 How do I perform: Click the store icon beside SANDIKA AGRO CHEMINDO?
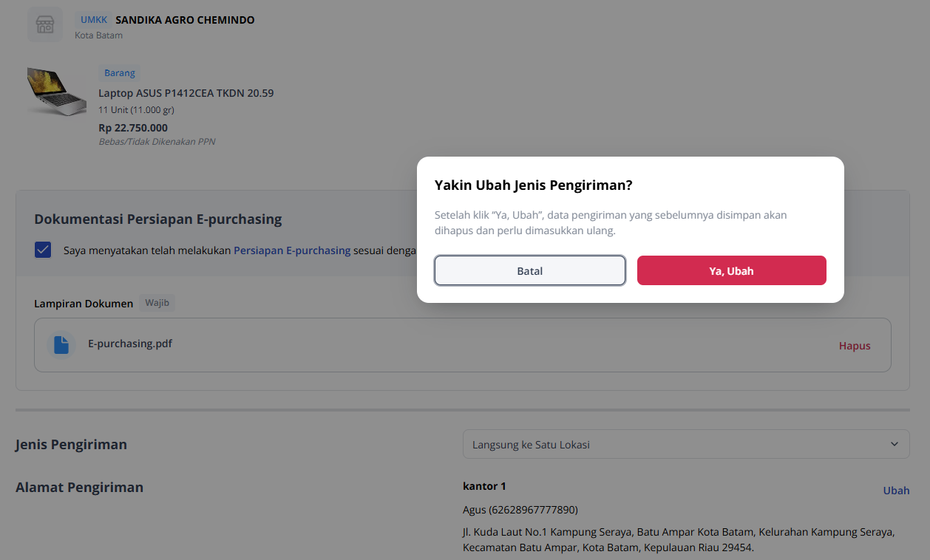point(46,25)
